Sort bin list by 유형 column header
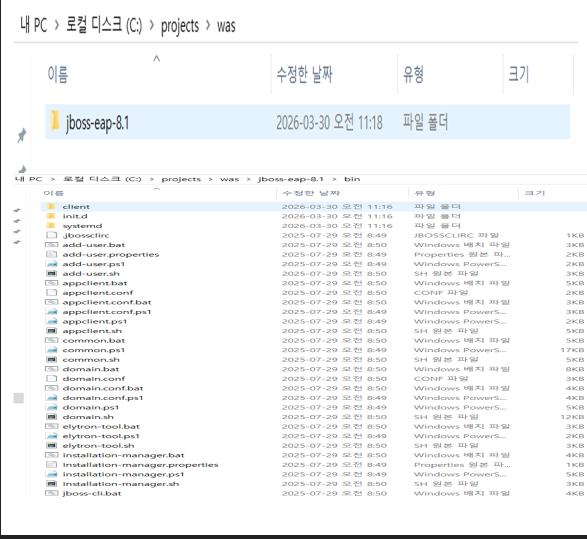The height and width of the screenshot is (539, 587). 425,193
